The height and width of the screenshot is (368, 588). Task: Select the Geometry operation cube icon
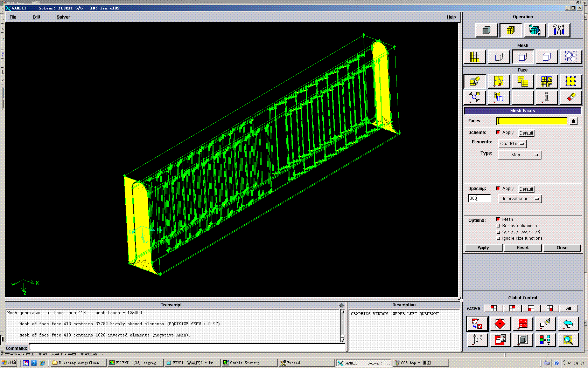tap(486, 30)
